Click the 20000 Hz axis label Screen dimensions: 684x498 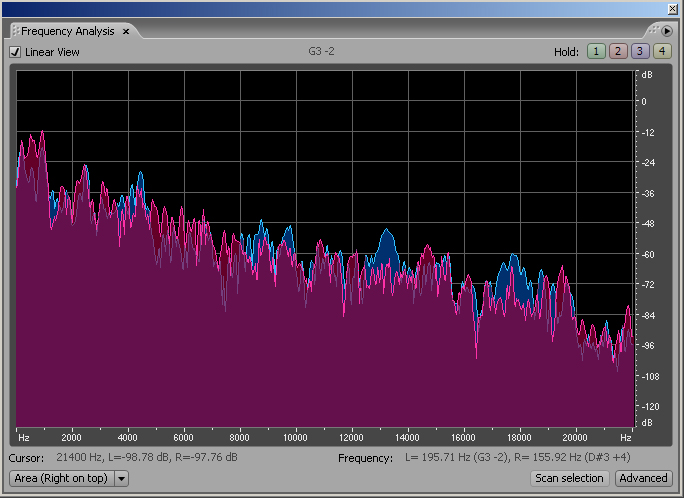pos(575,437)
